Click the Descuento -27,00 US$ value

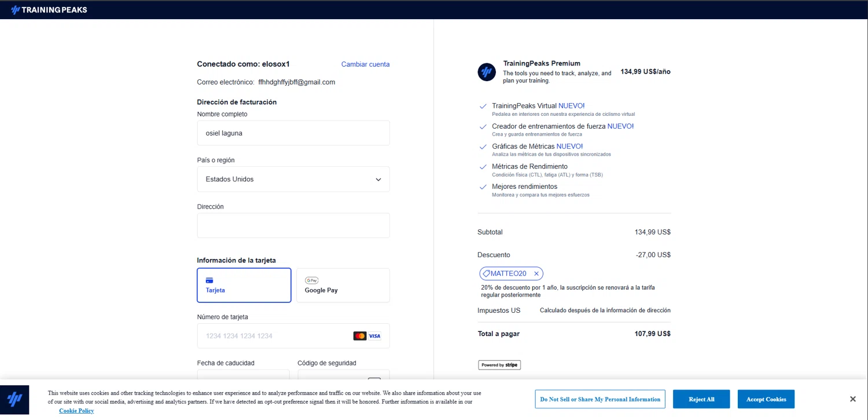[x=653, y=255]
